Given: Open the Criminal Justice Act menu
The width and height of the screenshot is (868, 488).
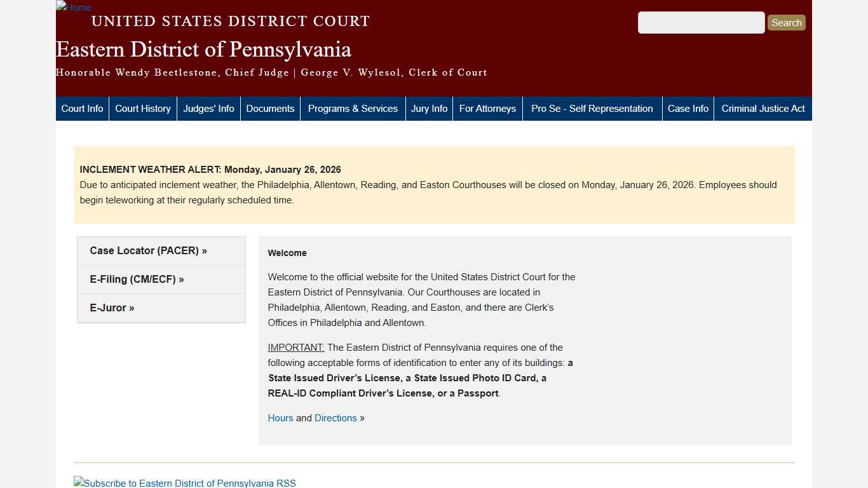Looking at the screenshot, I should pos(763,108).
